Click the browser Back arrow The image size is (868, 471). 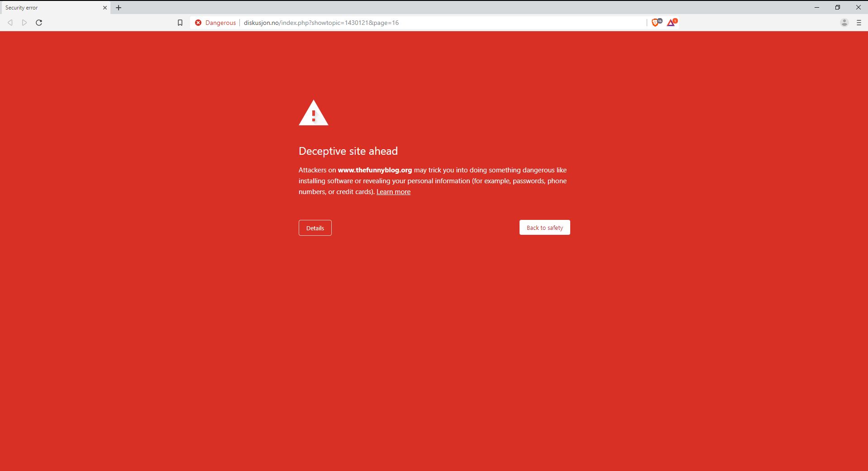[10, 23]
